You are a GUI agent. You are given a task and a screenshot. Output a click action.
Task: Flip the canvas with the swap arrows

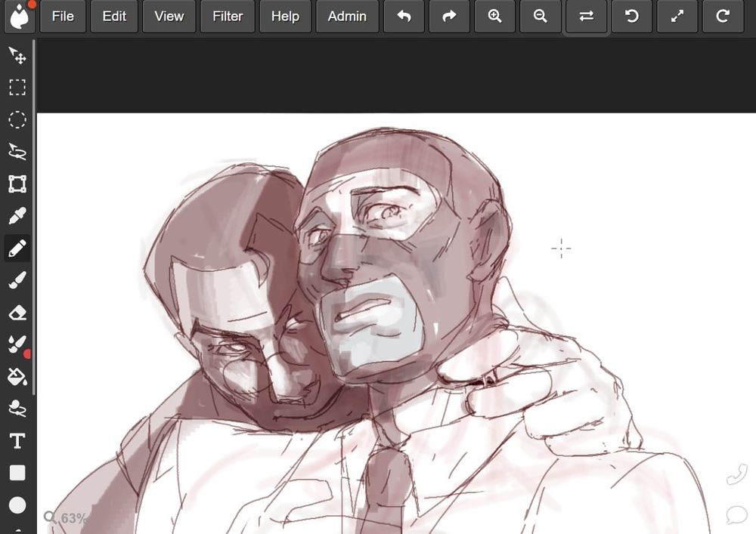point(587,17)
